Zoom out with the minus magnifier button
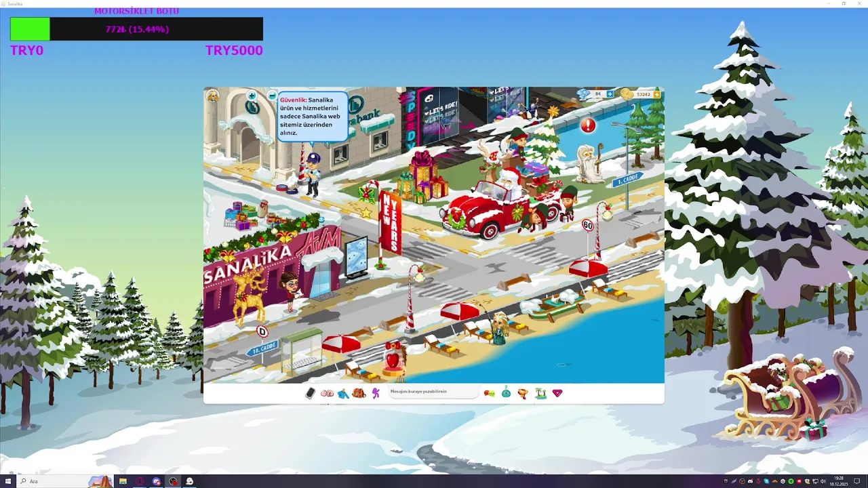 (x=272, y=96)
